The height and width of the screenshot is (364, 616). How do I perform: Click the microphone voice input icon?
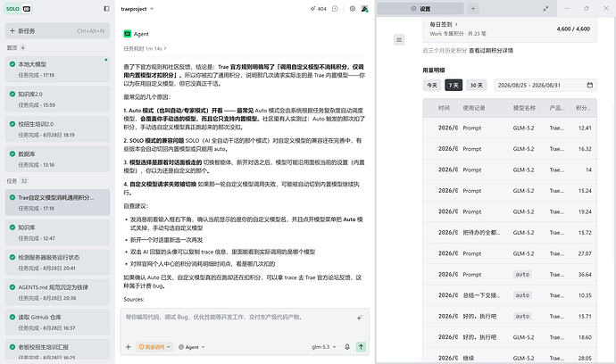pos(347,347)
